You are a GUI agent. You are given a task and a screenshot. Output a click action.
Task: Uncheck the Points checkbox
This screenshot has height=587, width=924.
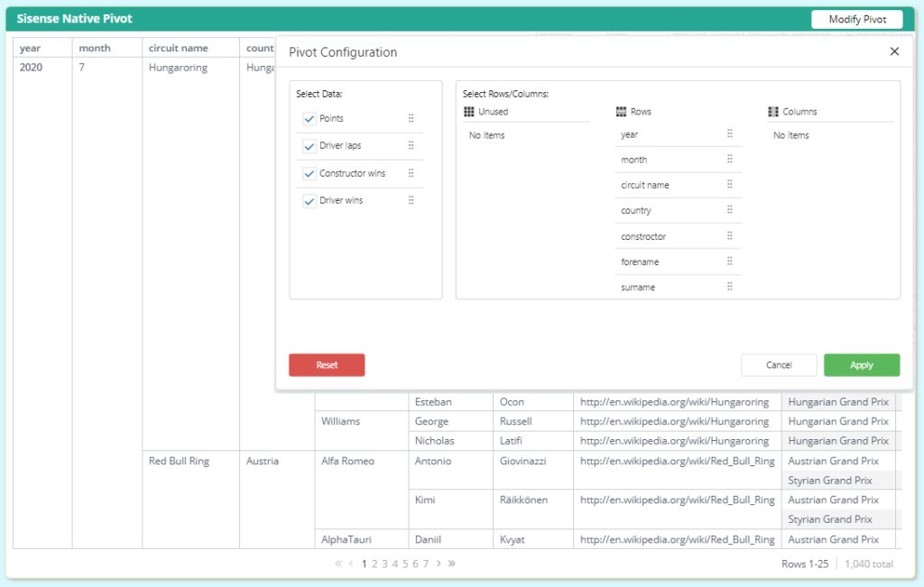point(310,119)
